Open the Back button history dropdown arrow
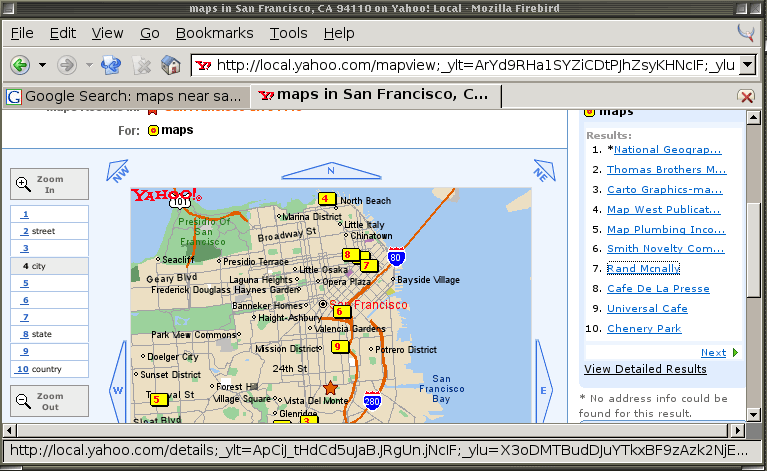Viewport: 767px width, 471px height. pyautogui.click(x=42, y=66)
